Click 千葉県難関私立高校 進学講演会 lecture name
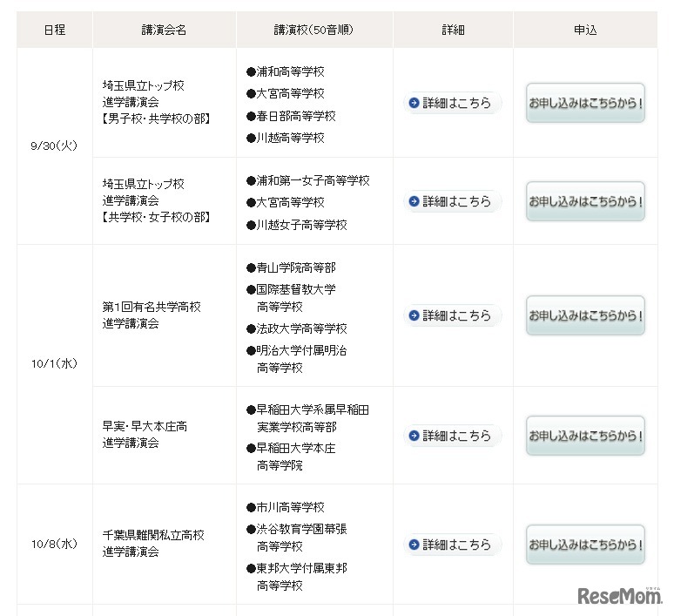The image size is (674, 616). coord(153,544)
